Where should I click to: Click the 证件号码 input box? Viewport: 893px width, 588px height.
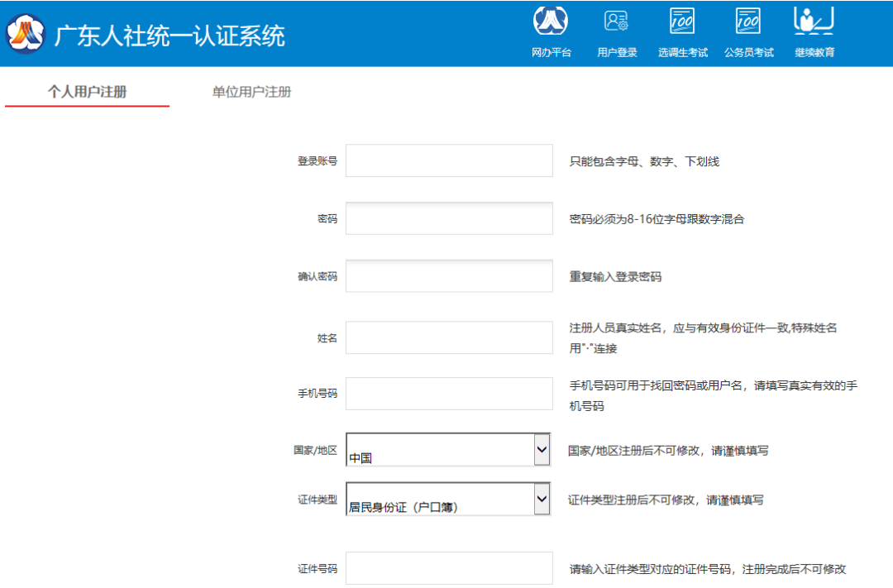(x=449, y=568)
